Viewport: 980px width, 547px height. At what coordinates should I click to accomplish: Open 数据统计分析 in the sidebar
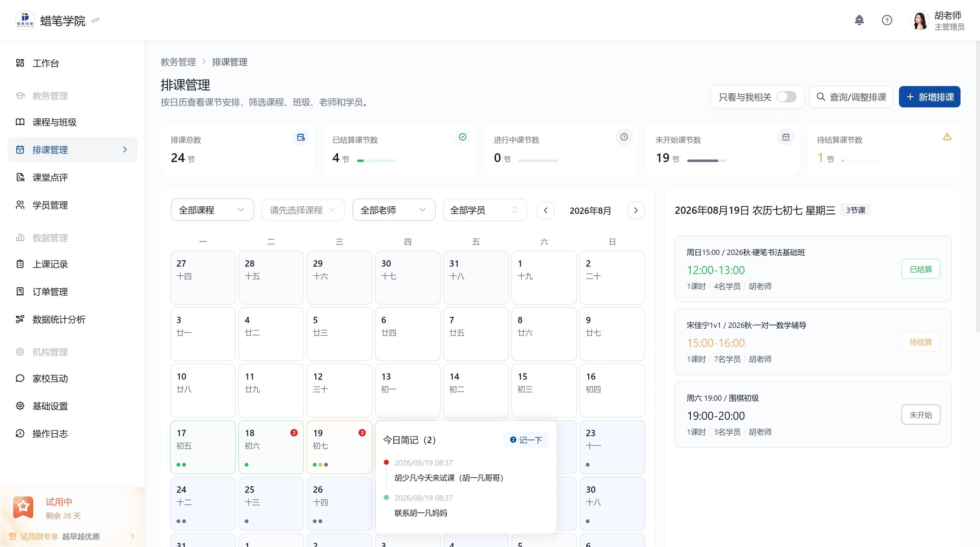(72, 320)
